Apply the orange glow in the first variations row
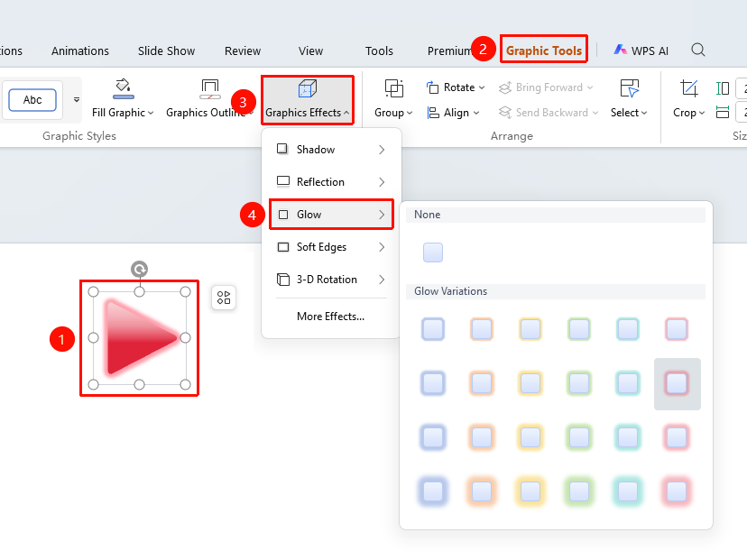Screen dimensions: 747x560 (482, 329)
